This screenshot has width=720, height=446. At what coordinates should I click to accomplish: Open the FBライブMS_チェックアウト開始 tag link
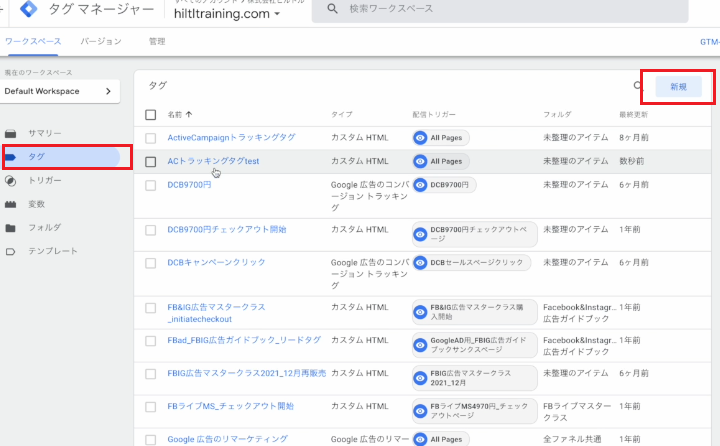231,406
